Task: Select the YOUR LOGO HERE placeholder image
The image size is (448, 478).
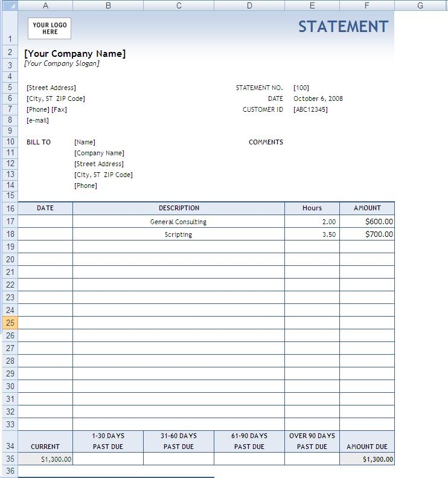Action: tap(50, 28)
